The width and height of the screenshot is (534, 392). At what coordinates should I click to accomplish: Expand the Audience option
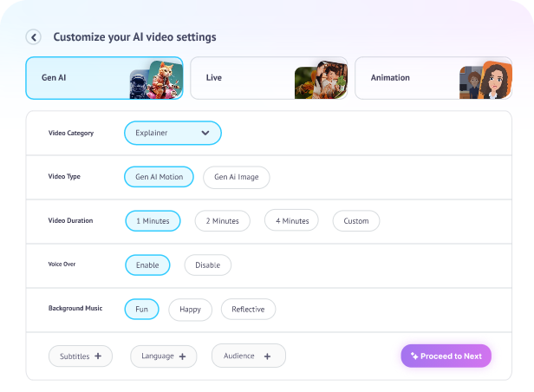[249, 356]
